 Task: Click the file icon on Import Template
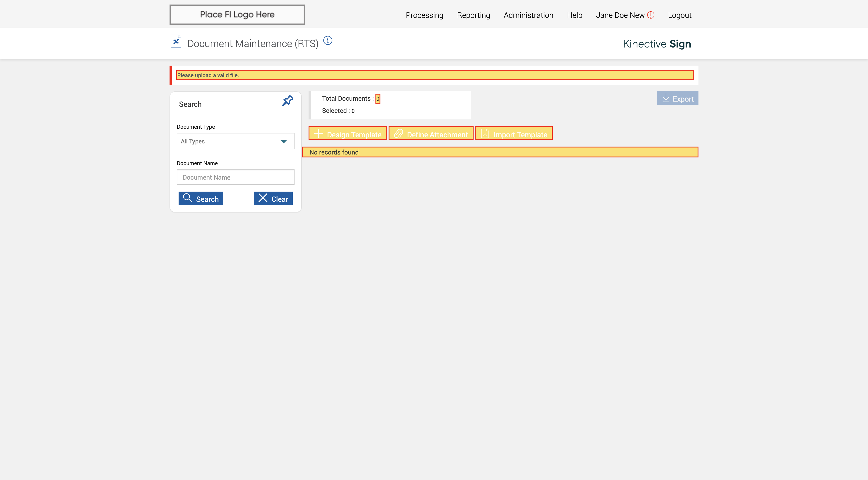point(485,133)
